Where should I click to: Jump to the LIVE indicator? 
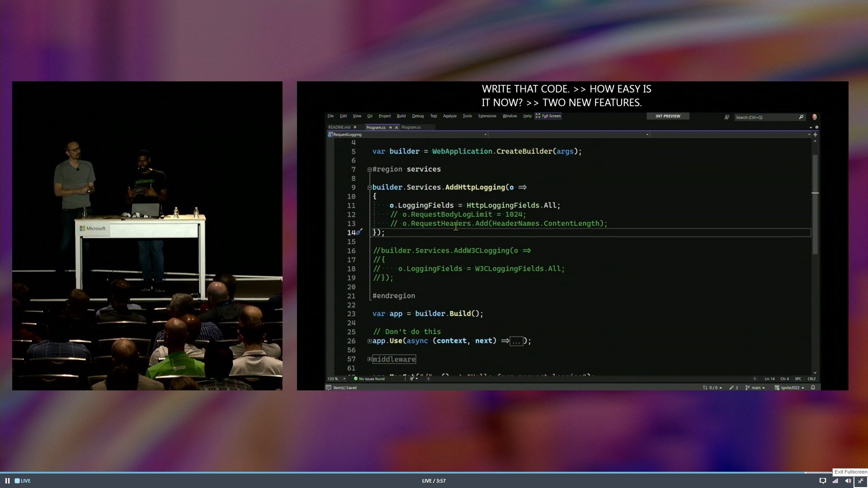click(23, 481)
